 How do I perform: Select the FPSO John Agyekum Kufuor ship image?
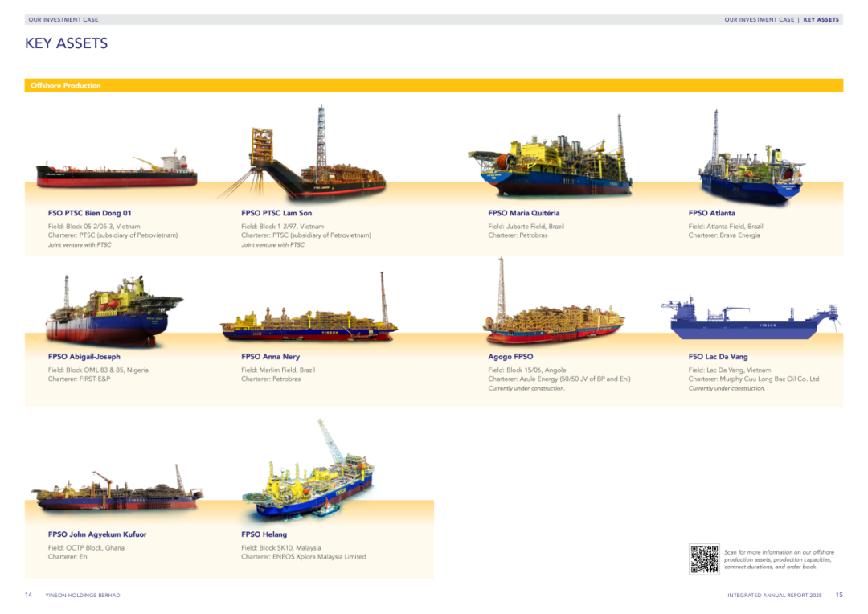117,493
